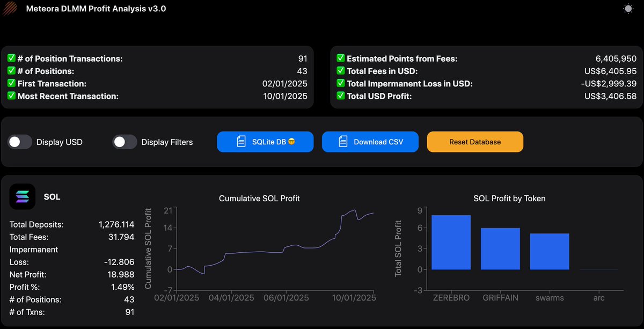Click checkmark beside First Transaction

11,84
